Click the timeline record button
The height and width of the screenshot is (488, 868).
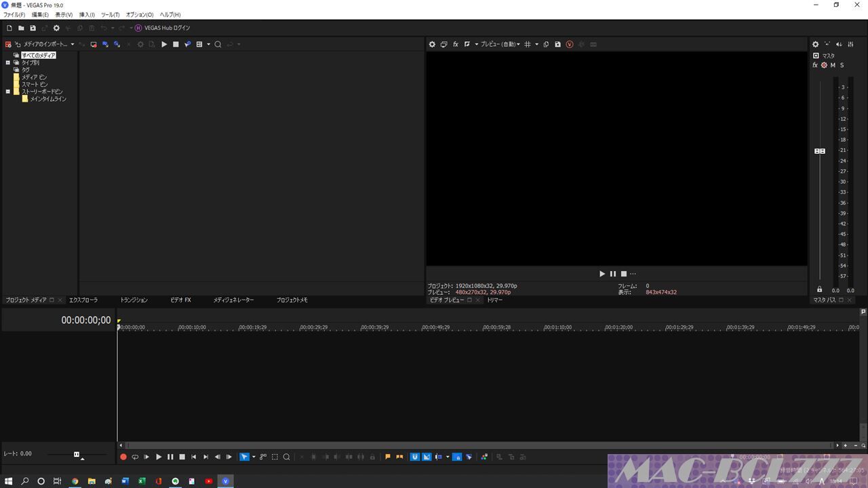tap(123, 457)
